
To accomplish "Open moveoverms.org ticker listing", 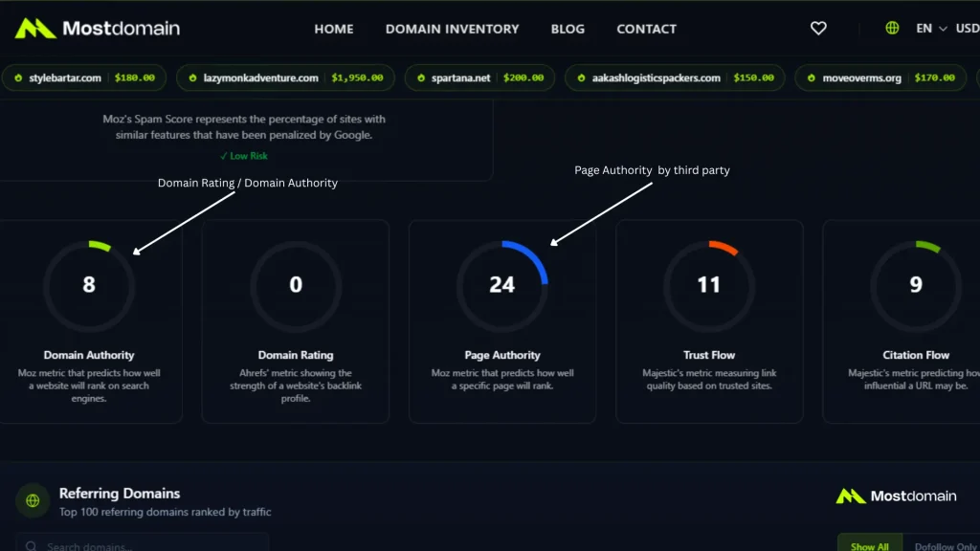I will pyautogui.click(x=880, y=77).
